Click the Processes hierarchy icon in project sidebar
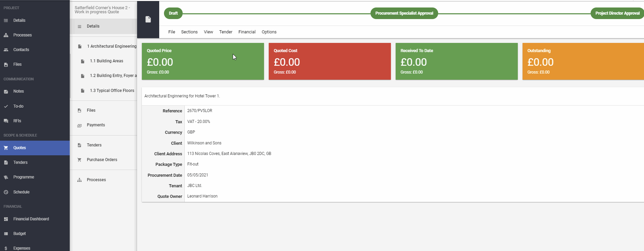This screenshot has height=251, width=644. point(6,35)
